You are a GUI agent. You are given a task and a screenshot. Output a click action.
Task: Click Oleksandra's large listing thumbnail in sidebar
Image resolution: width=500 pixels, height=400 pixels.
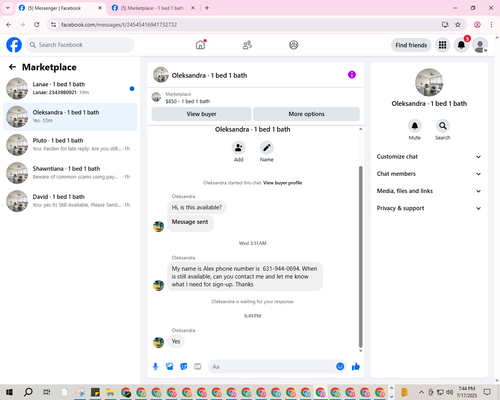click(429, 82)
